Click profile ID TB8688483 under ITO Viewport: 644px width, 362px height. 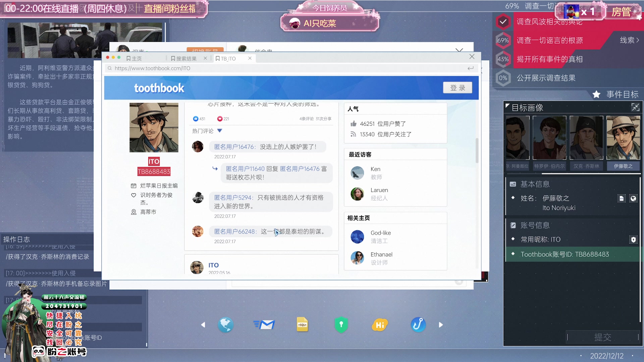[154, 172]
